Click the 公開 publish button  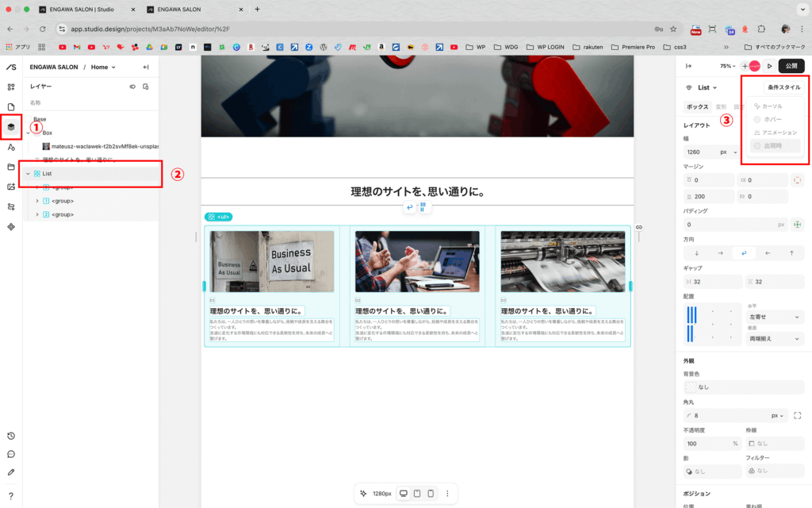point(791,66)
